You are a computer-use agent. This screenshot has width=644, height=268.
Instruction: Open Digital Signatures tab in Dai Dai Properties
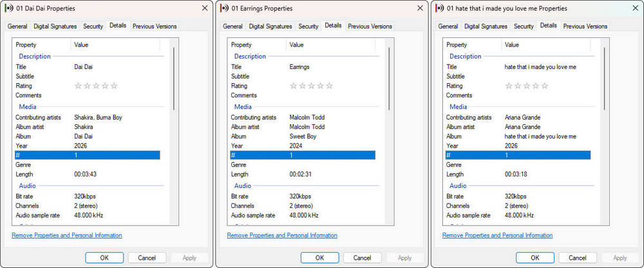coord(55,26)
